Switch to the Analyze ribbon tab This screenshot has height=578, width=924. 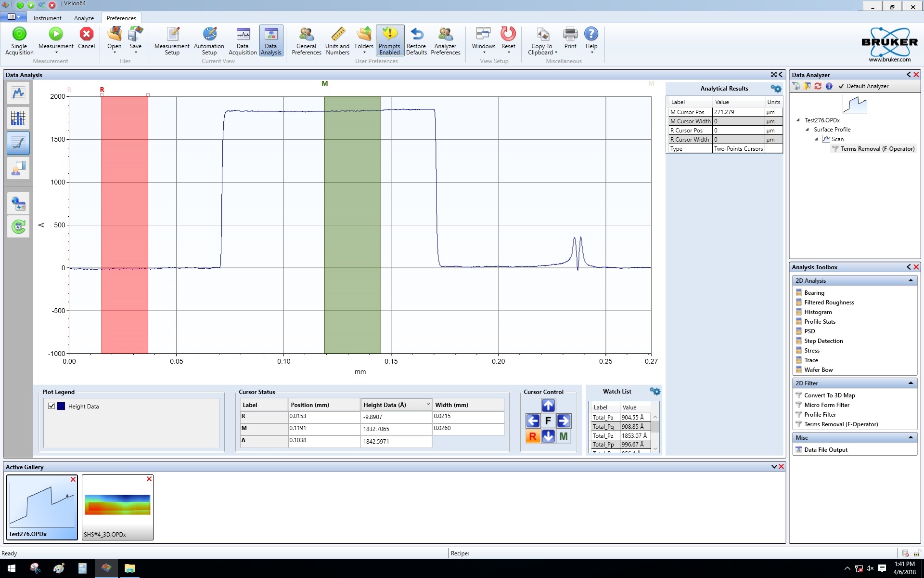point(84,18)
